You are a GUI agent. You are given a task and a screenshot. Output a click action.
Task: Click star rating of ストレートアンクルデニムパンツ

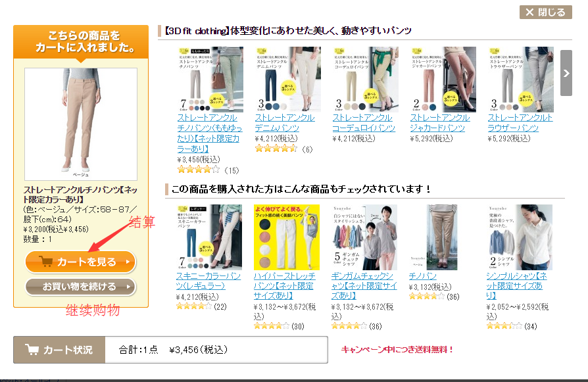(276, 149)
